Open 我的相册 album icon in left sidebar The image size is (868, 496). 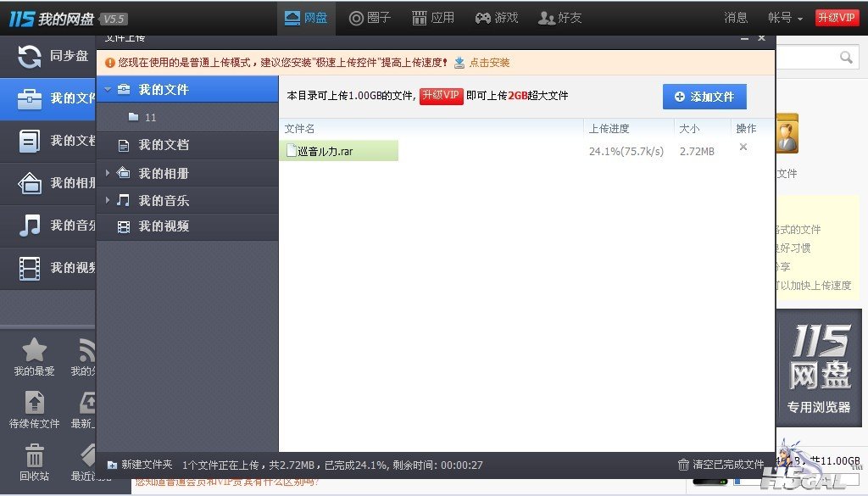point(30,183)
